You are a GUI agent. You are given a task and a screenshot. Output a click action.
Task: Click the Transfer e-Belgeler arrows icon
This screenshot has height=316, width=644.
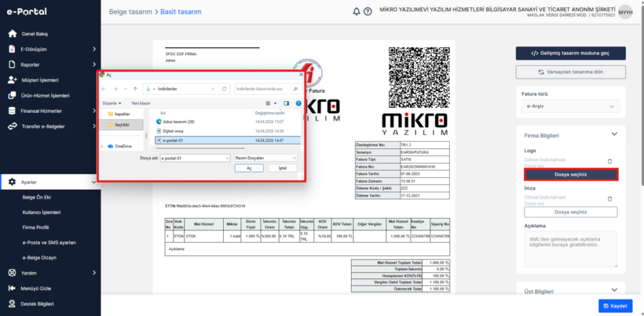click(x=13, y=126)
